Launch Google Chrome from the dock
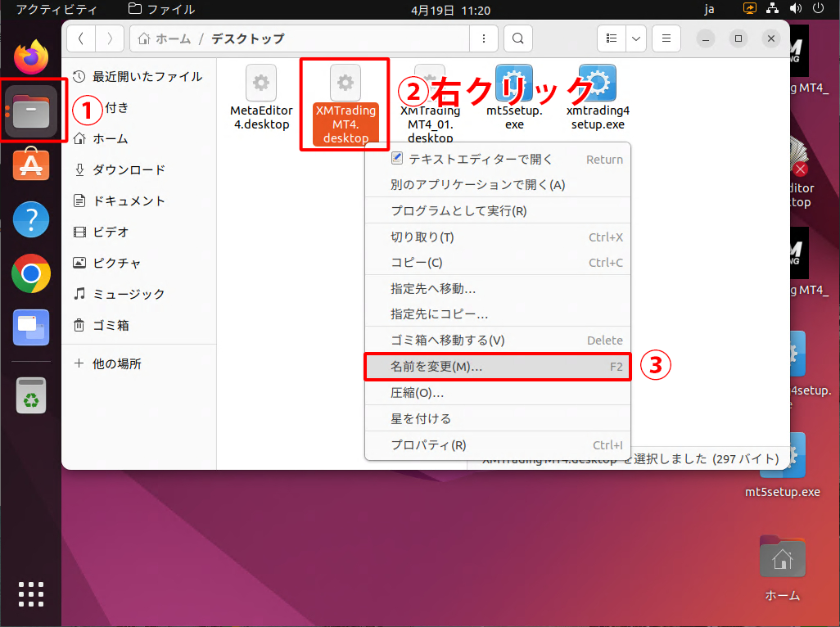 [31, 273]
